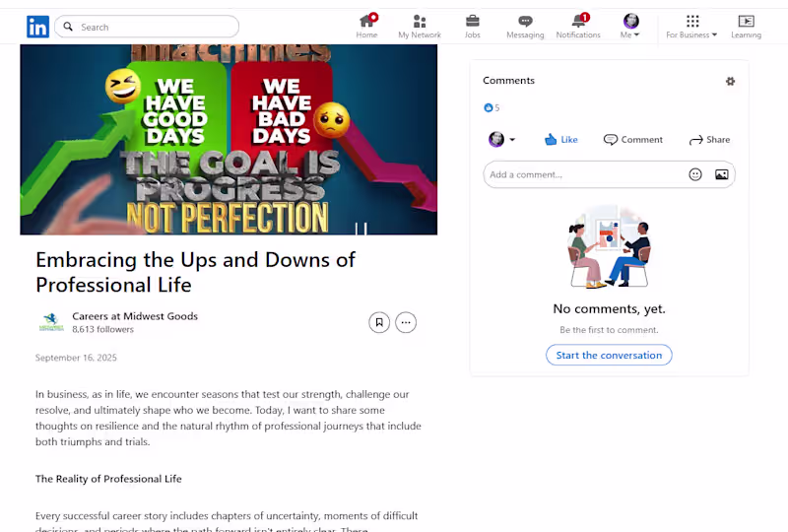Switch commenting identity via avatar dropdown
This screenshot has width=788, height=532.
click(501, 139)
